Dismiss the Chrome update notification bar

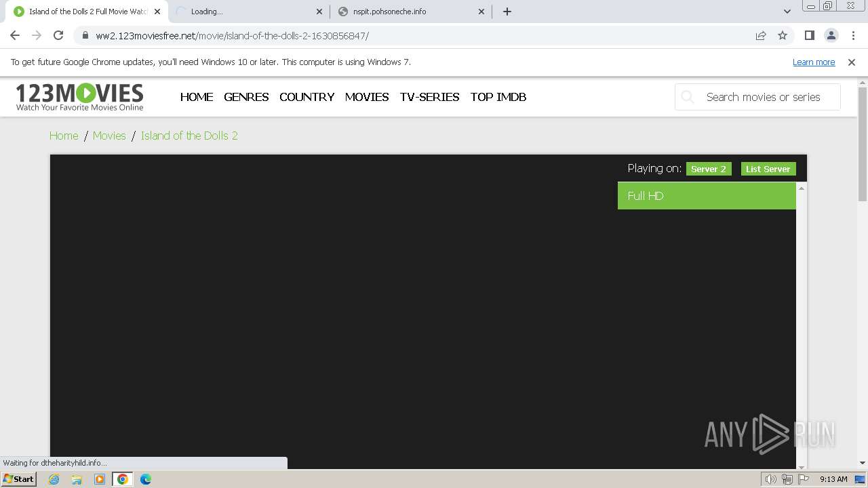[x=852, y=62]
